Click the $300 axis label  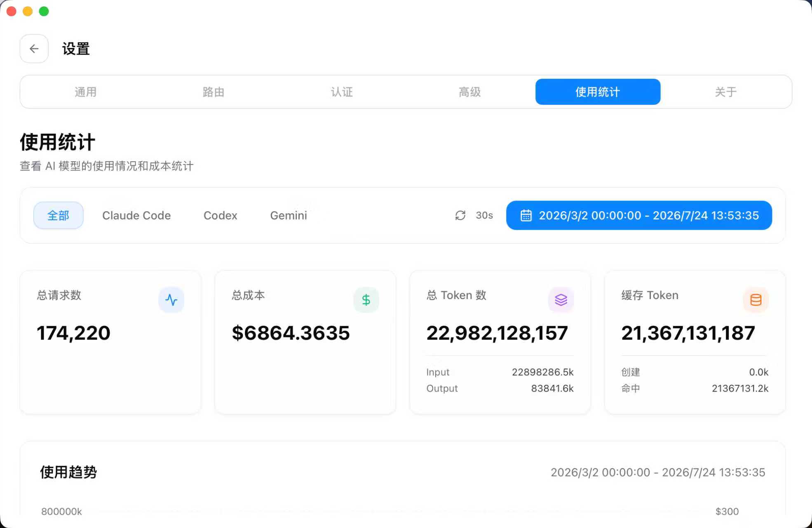(727, 511)
